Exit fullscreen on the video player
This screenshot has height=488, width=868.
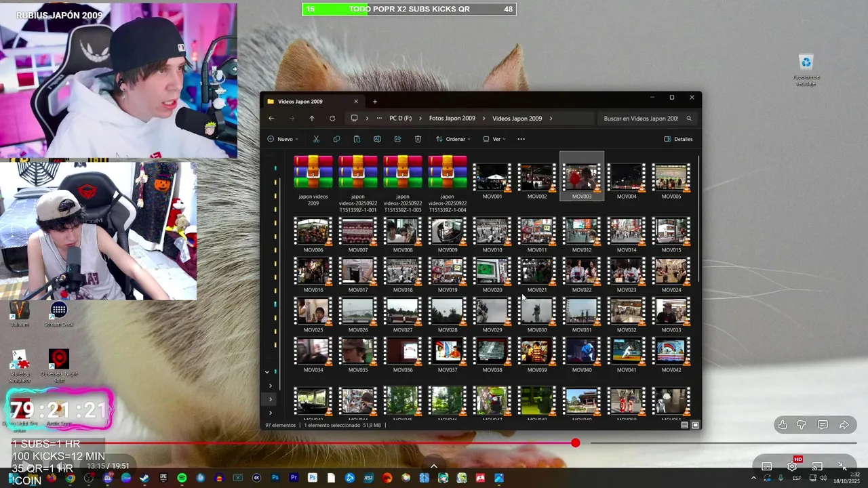pyautogui.click(x=842, y=466)
